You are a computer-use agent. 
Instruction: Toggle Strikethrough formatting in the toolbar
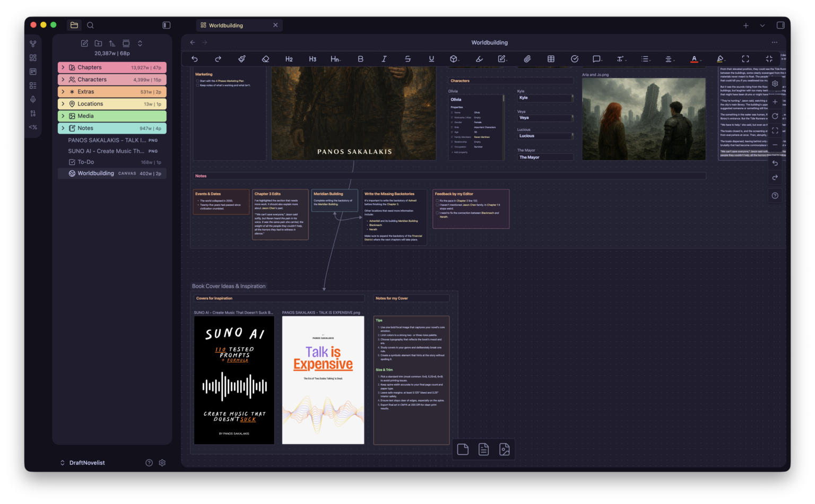point(407,59)
